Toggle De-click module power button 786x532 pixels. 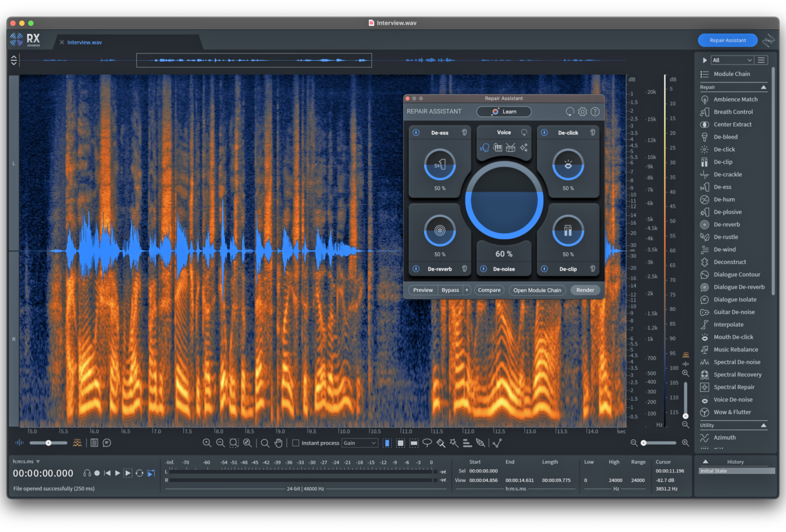pos(544,132)
